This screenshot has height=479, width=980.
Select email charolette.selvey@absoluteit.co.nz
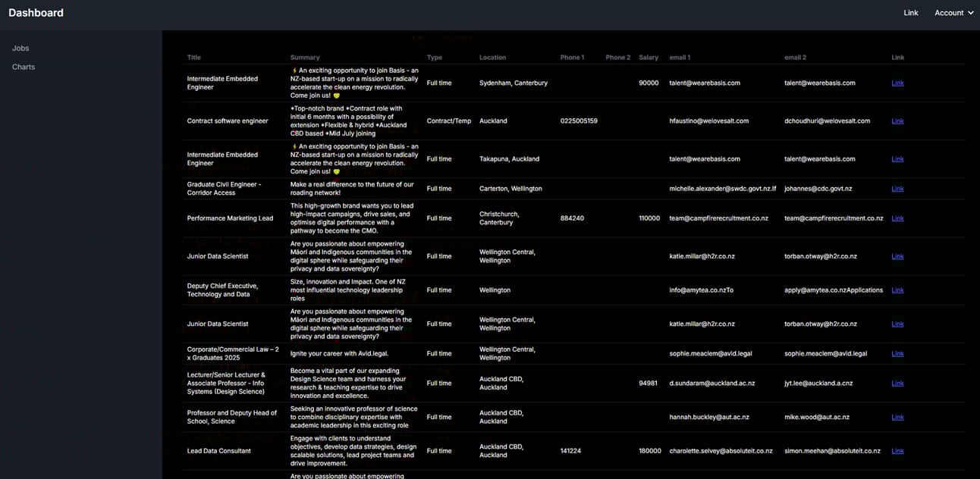coord(721,451)
